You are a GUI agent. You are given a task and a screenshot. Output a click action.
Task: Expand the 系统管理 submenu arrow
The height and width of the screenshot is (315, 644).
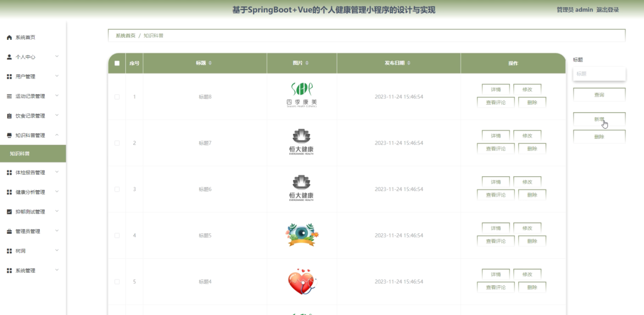click(57, 270)
